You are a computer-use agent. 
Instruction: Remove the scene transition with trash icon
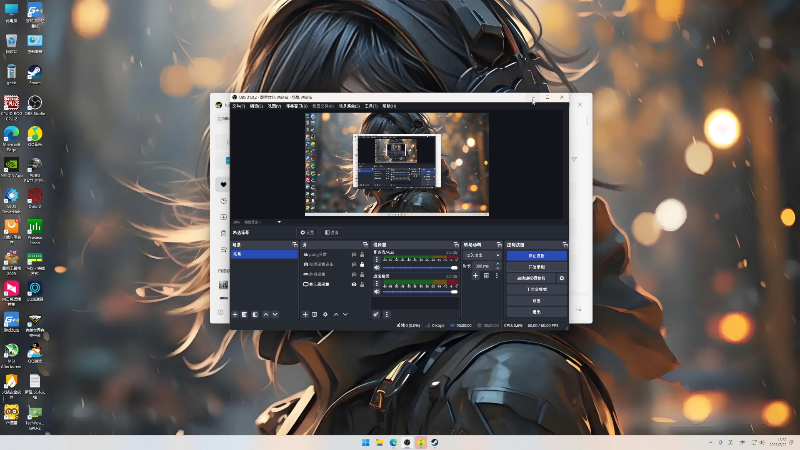(x=486, y=276)
